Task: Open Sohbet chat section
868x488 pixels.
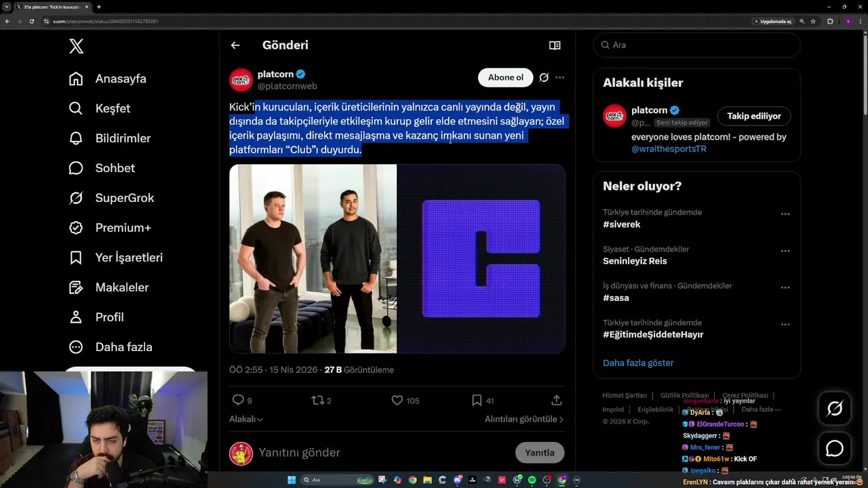Action: pyautogui.click(x=102, y=168)
